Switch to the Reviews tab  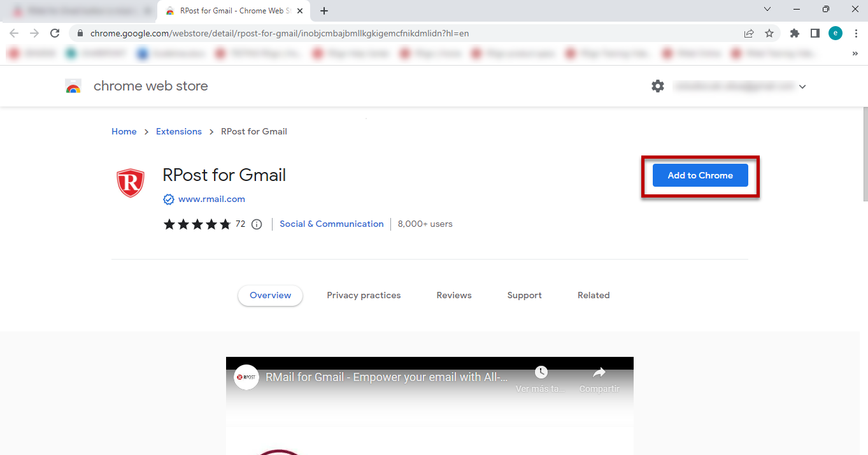(454, 295)
